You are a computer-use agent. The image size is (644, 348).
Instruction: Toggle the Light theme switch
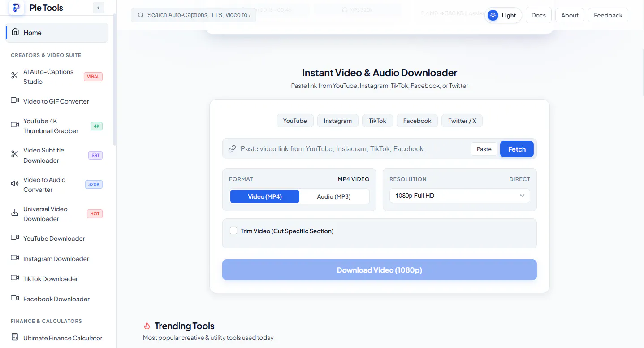click(503, 15)
